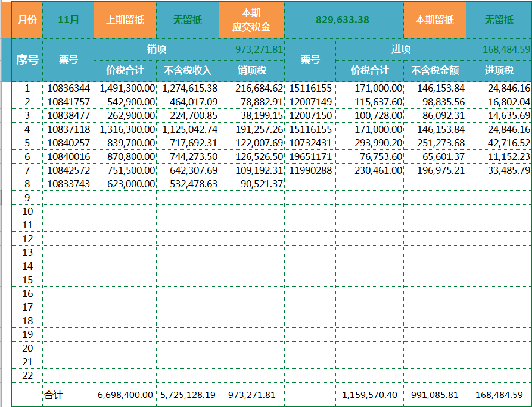Image resolution: width=532 pixels, height=407 pixels.
Task: Click the total 6,698,400.00 cell
Action: pyautogui.click(x=125, y=395)
